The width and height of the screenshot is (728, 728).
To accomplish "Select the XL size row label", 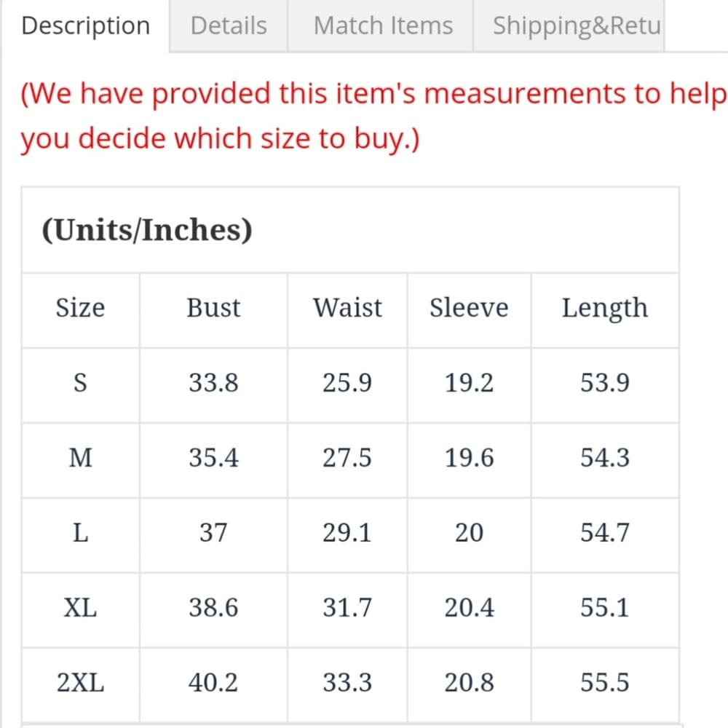I will pyautogui.click(x=80, y=608).
